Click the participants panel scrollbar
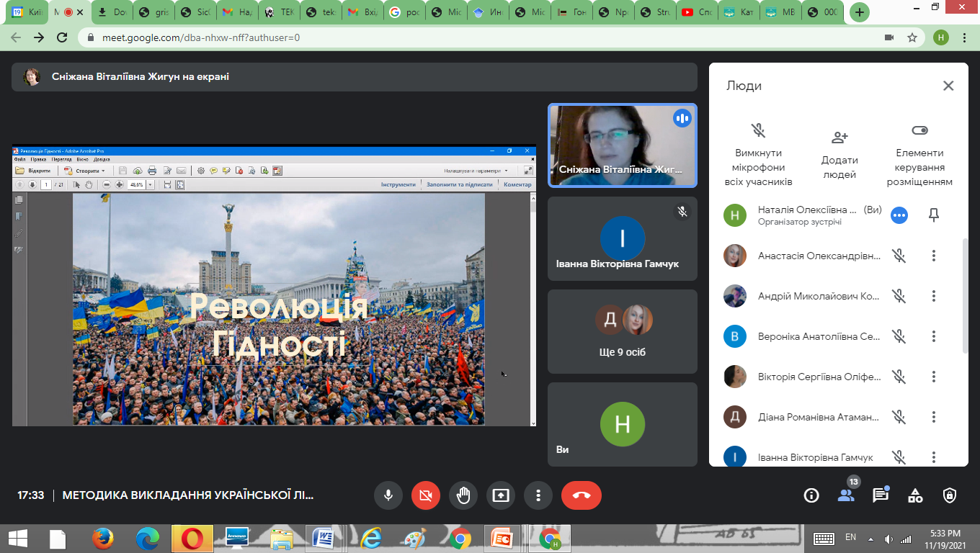The image size is (980, 553). click(966, 295)
